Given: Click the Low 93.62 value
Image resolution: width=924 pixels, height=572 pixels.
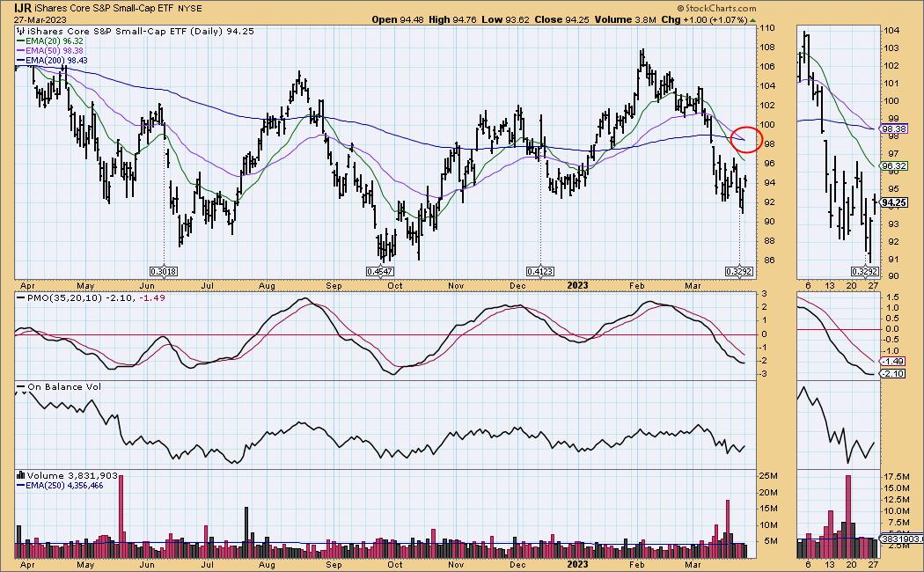Looking at the screenshot, I should 505,19.
